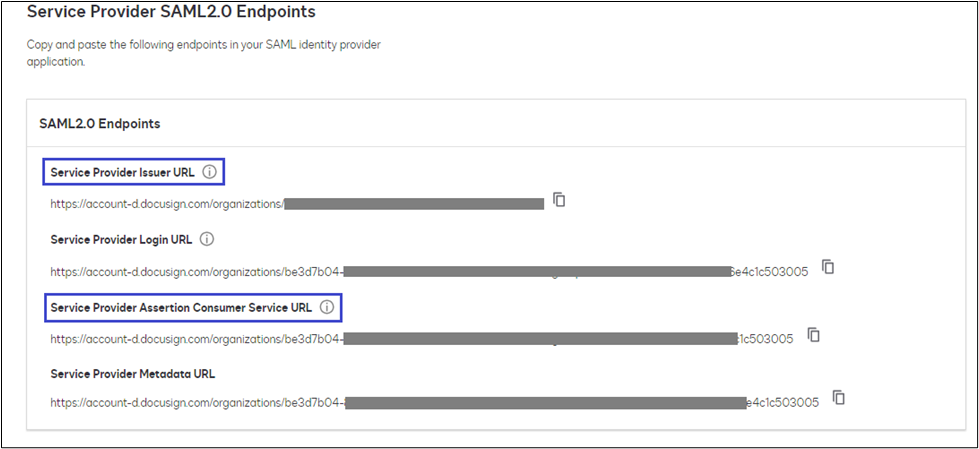Click the Service Provider SAML2.0 Endpoints heading
The width and height of the screenshot is (979, 449).
coord(169,13)
